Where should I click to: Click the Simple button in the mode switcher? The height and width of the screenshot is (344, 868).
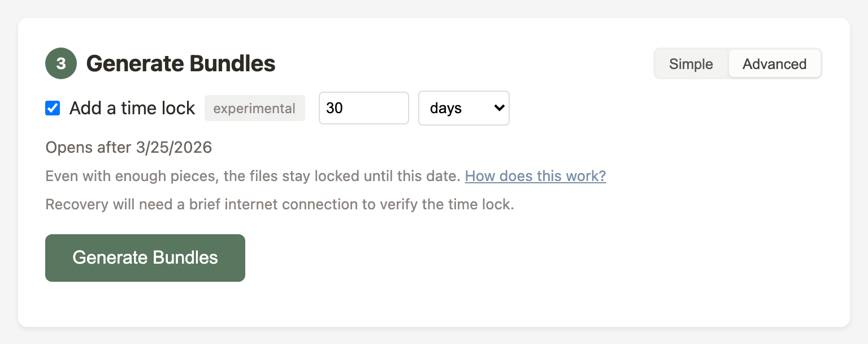(x=691, y=63)
